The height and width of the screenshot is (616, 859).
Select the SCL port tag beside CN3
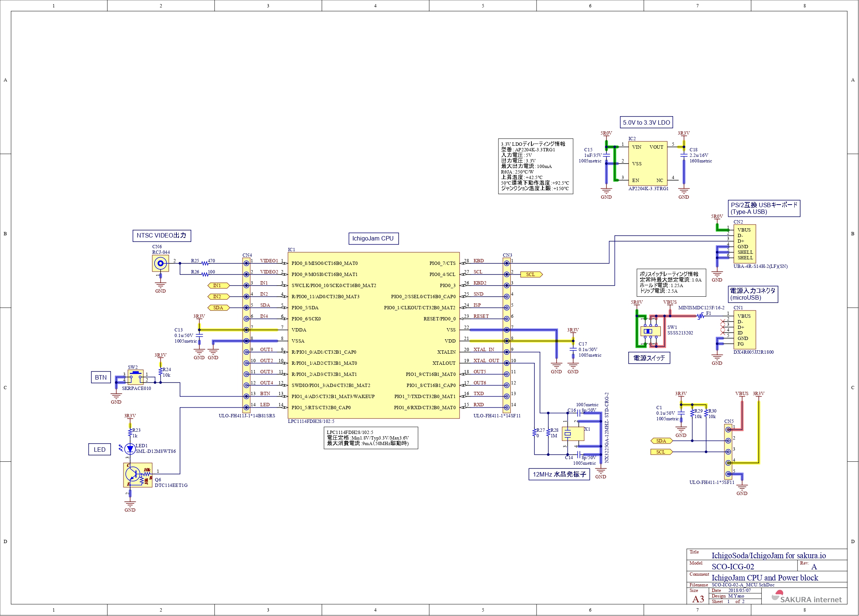click(x=531, y=274)
